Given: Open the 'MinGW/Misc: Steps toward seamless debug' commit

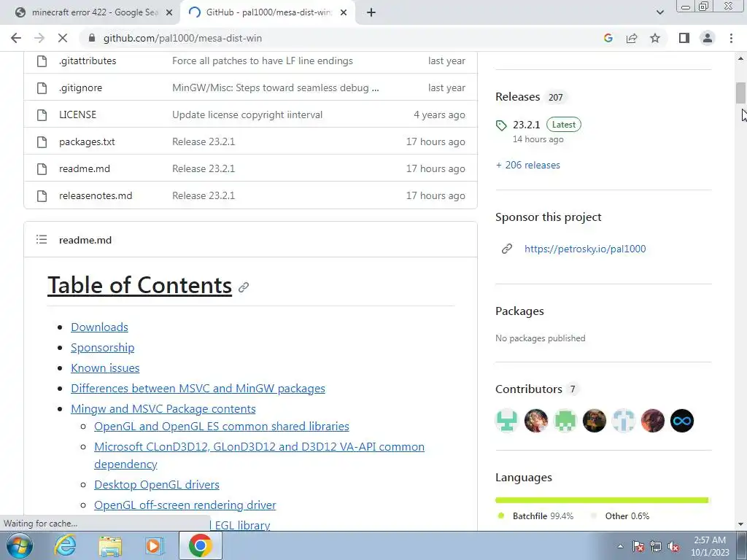Looking at the screenshot, I should 275,88.
